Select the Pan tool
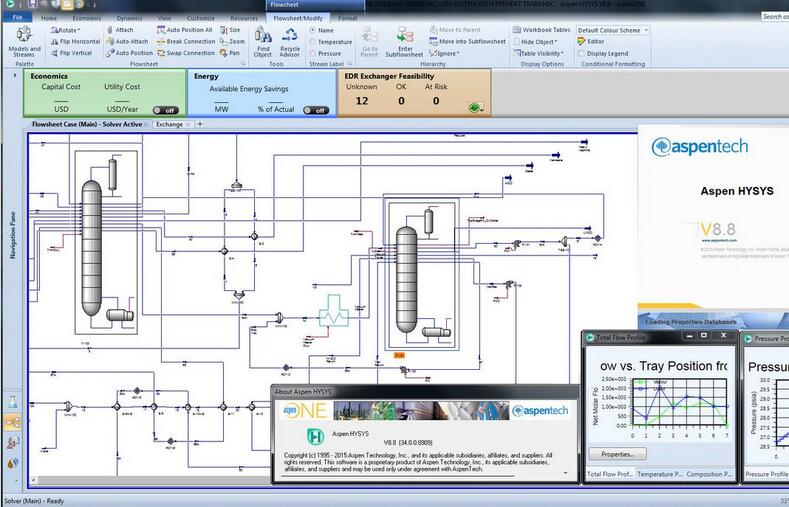Viewport: 789px width, 507px height. pyautogui.click(x=230, y=53)
